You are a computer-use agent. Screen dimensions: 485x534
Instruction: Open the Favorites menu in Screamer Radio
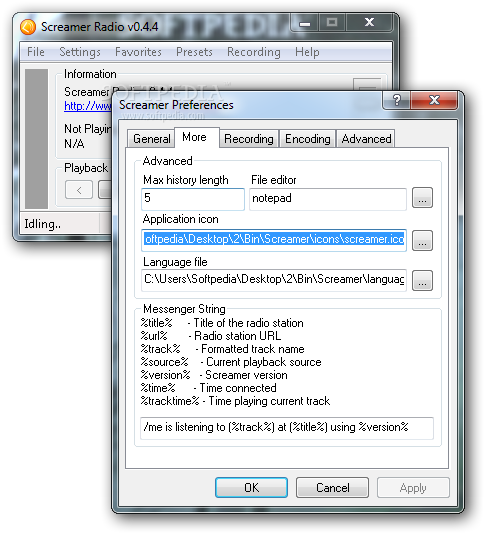138,52
